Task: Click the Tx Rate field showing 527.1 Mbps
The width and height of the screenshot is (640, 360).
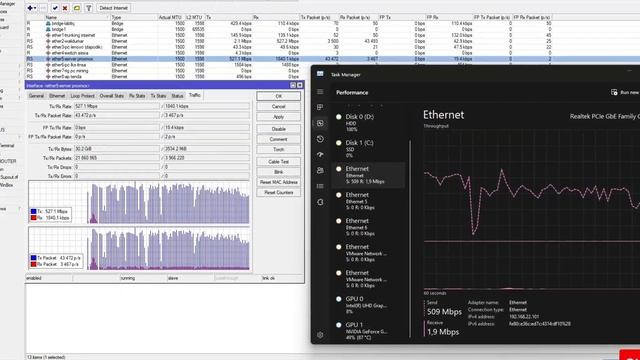Action: pyautogui.click(x=117, y=106)
